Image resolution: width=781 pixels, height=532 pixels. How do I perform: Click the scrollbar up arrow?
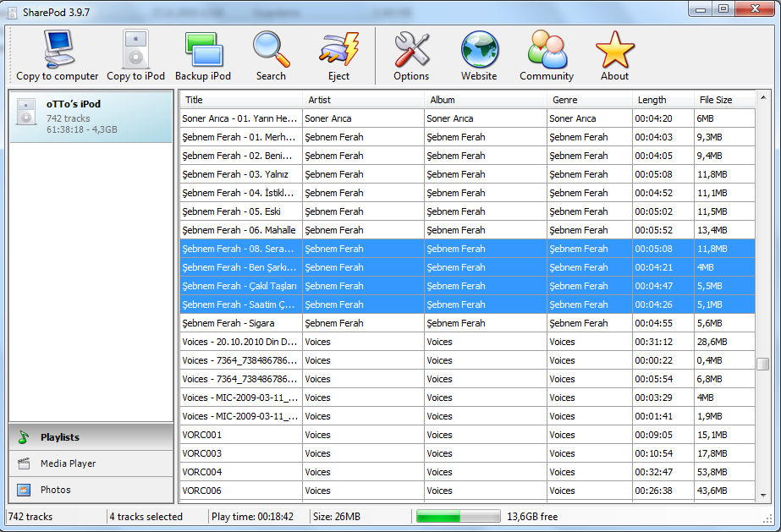[763, 97]
